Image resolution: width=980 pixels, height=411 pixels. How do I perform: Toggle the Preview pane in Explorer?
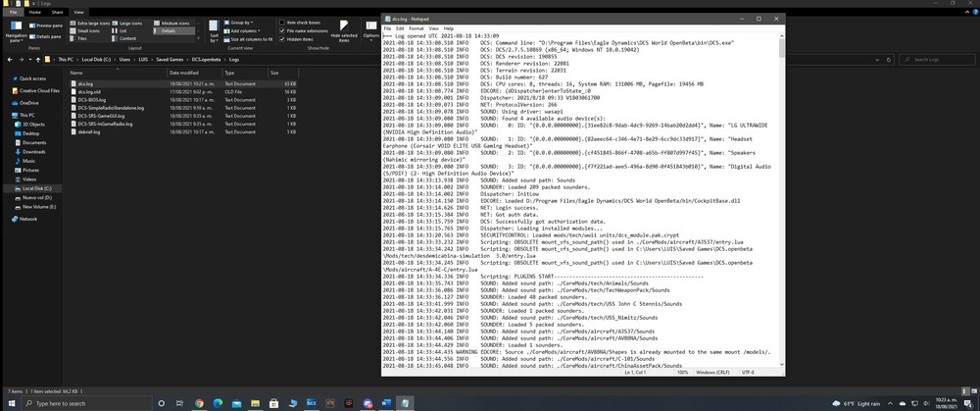point(46,26)
